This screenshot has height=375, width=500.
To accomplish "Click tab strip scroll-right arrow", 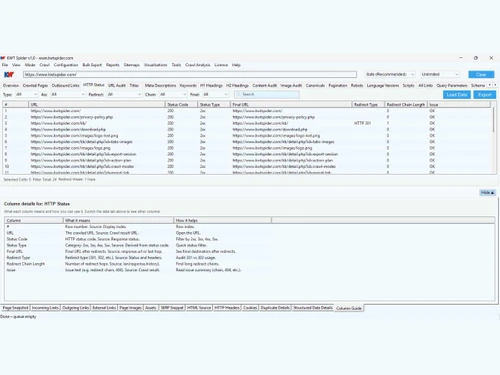I will [x=495, y=85].
